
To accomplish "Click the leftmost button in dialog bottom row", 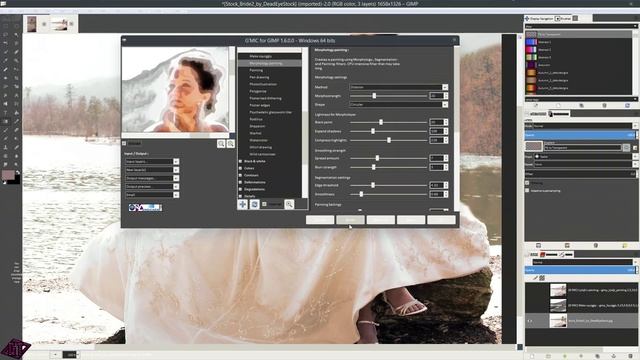I will [x=320, y=220].
